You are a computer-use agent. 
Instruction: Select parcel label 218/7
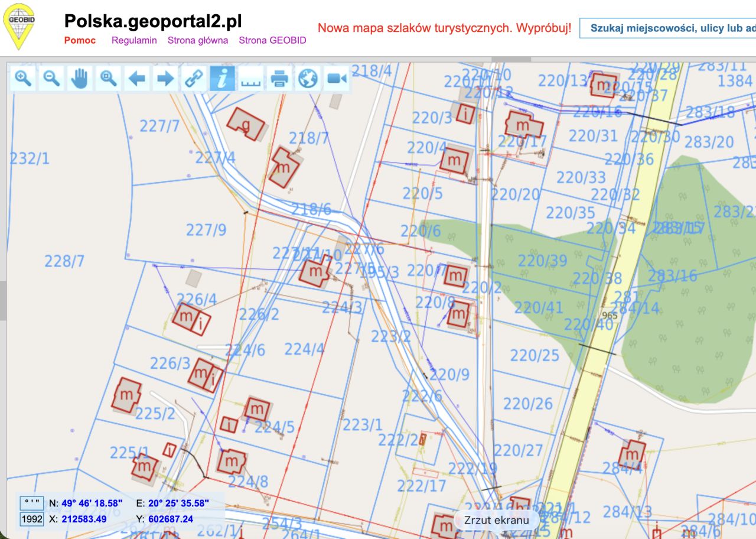point(309,138)
